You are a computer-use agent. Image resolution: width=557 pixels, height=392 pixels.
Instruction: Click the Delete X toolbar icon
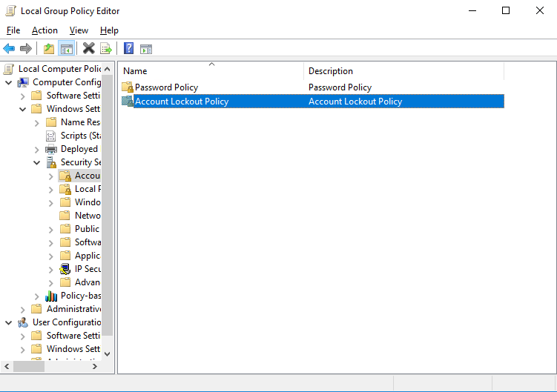tap(88, 49)
